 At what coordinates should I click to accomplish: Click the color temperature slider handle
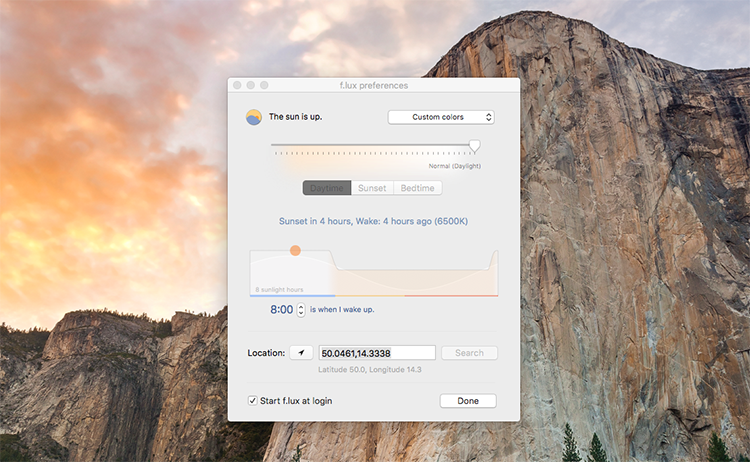tap(474, 146)
